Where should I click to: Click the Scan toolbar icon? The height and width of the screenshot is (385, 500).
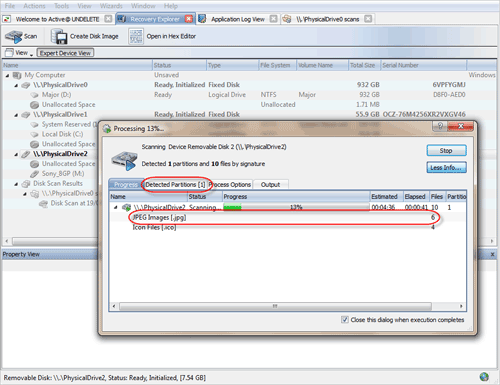coord(13,36)
